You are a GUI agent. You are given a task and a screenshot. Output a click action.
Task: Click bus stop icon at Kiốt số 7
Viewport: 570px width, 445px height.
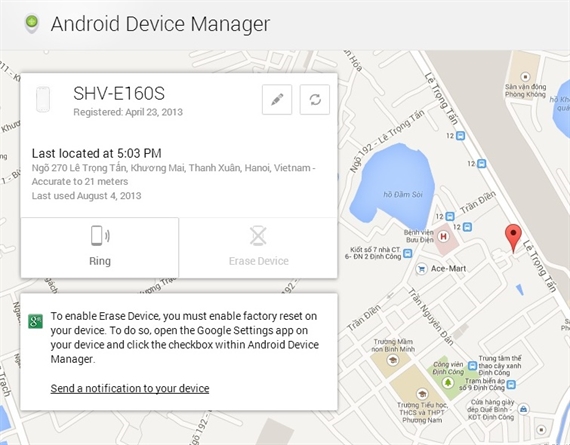pyautogui.click(x=408, y=253)
